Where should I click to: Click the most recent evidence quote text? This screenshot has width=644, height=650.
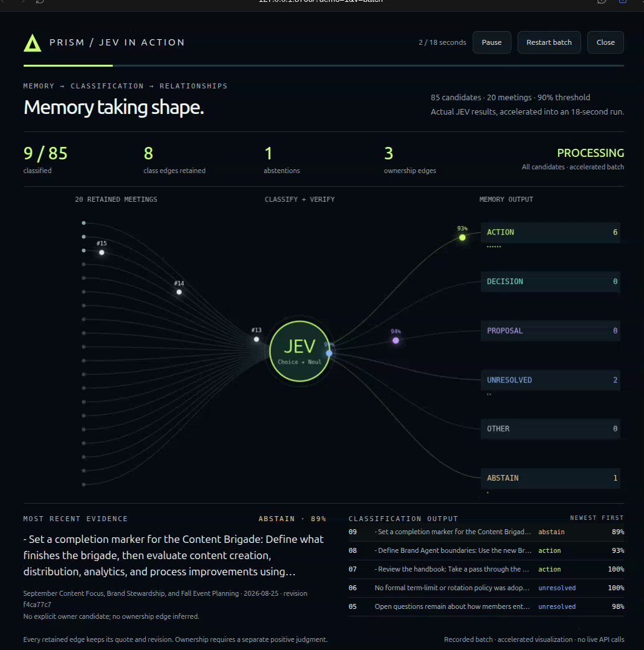pyautogui.click(x=173, y=555)
